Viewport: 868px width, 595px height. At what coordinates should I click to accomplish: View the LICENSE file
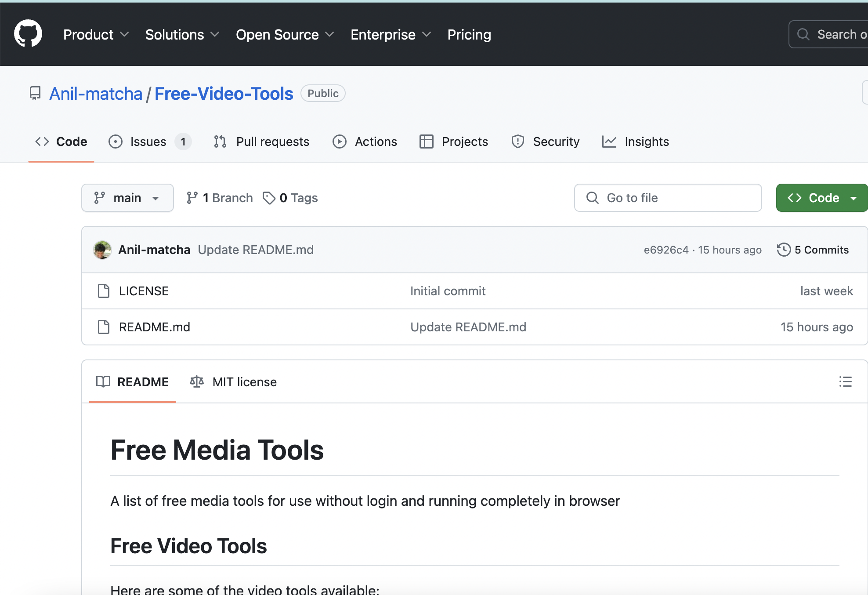pyautogui.click(x=144, y=291)
